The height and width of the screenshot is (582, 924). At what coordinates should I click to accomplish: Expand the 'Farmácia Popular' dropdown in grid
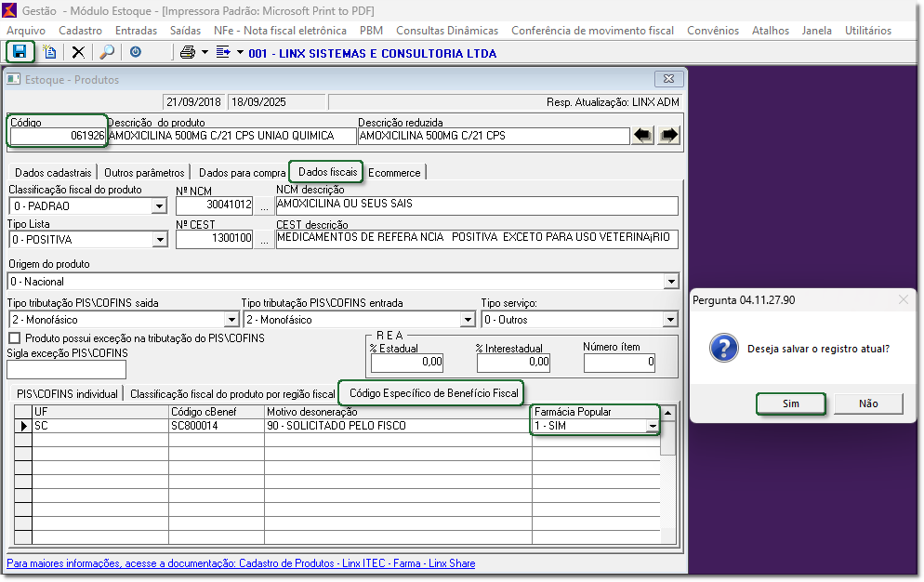(653, 426)
